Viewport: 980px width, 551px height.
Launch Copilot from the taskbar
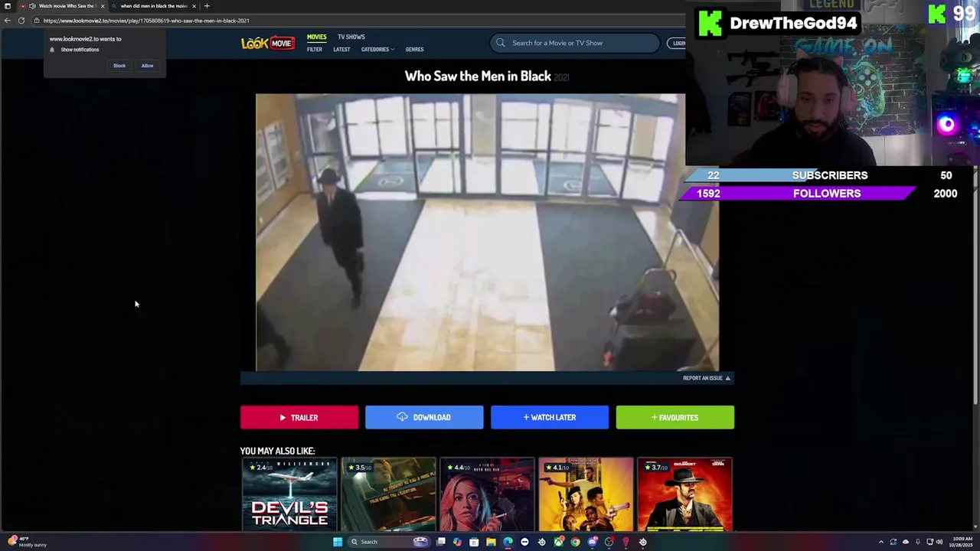458,542
